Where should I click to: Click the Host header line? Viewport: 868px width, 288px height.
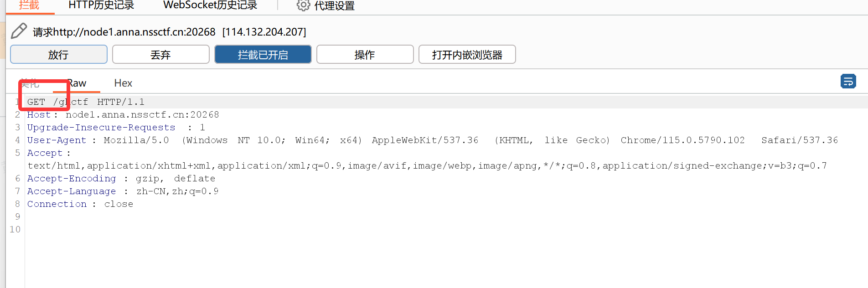tap(123, 115)
